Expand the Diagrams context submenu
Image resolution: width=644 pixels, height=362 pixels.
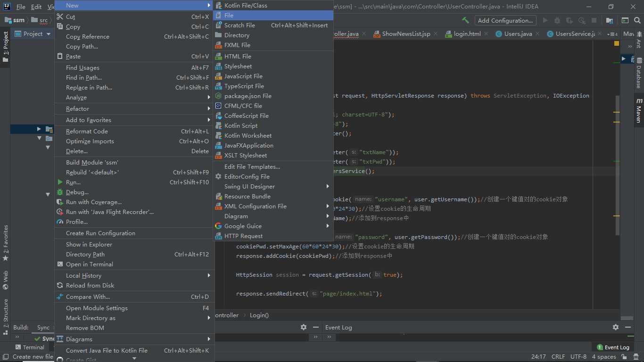coord(134,339)
